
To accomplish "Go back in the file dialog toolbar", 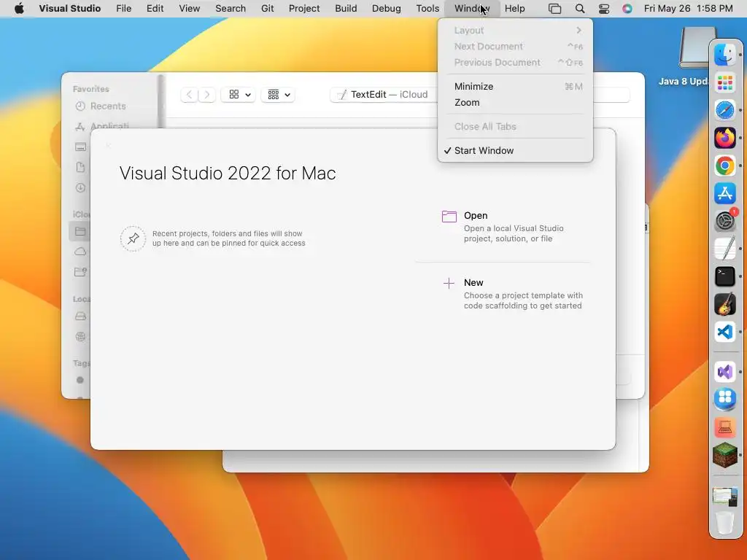I will [189, 95].
